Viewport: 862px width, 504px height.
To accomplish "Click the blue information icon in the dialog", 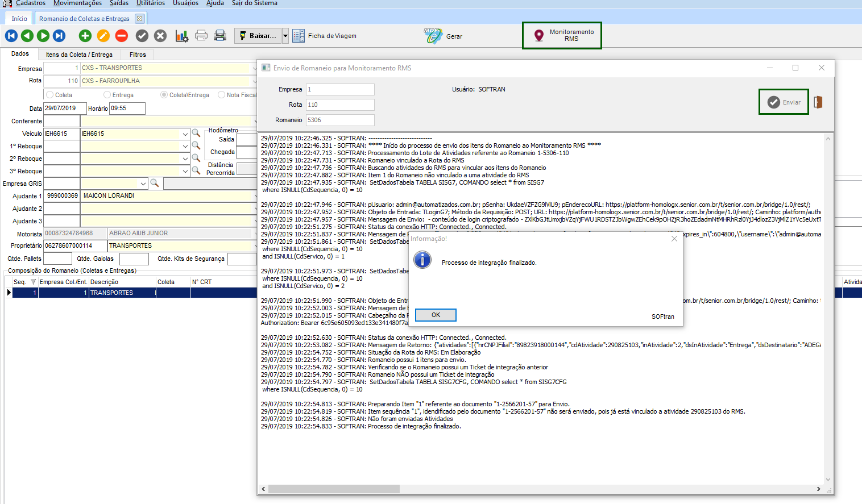I will [422, 260].
